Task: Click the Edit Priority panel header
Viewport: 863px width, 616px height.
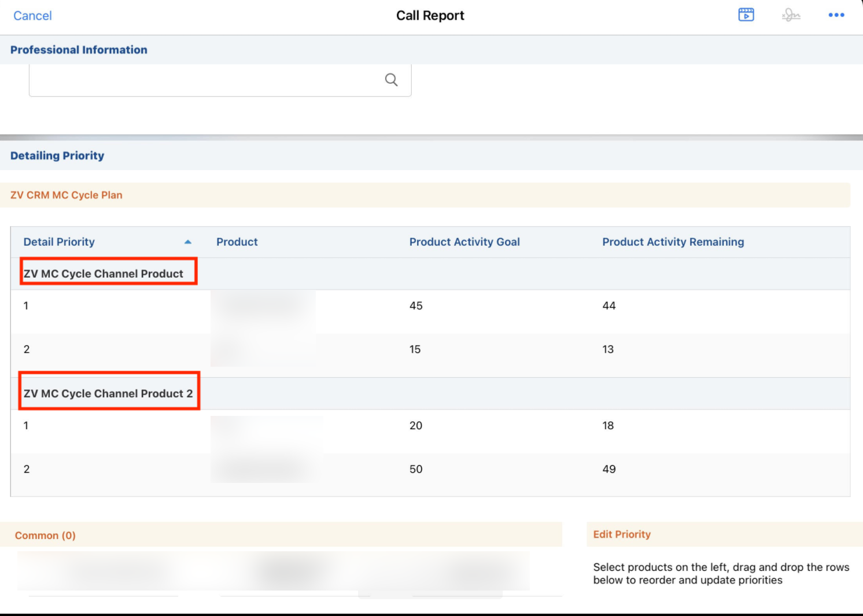Action: (622, 534)
